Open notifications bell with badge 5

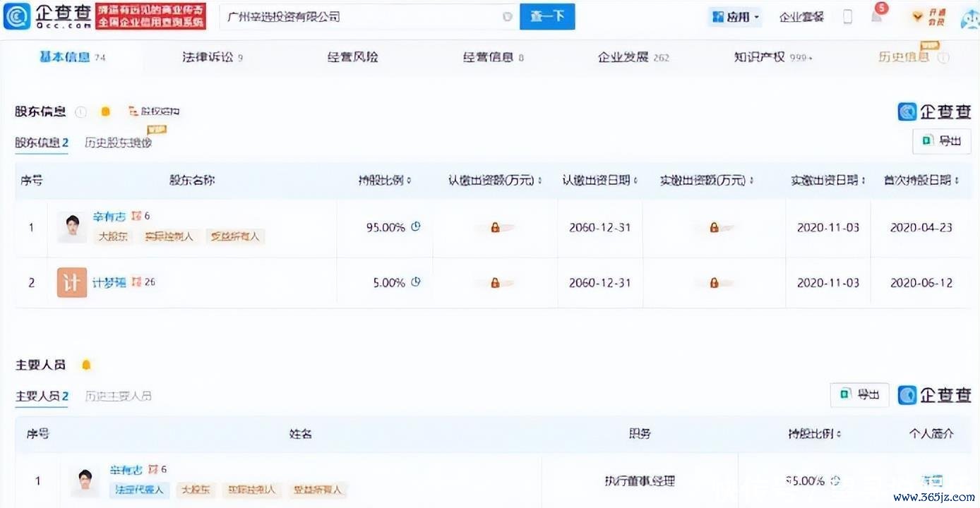[x=876, y=16]
